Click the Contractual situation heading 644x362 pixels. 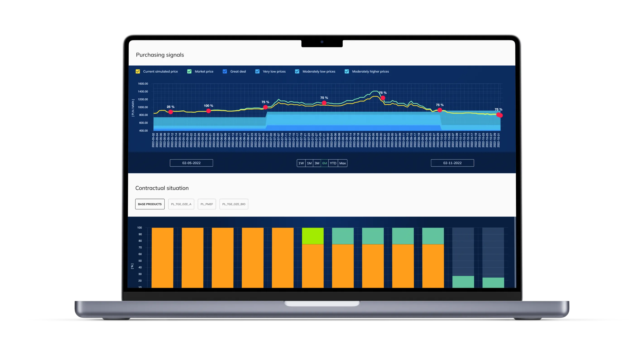tap(162, 188)
